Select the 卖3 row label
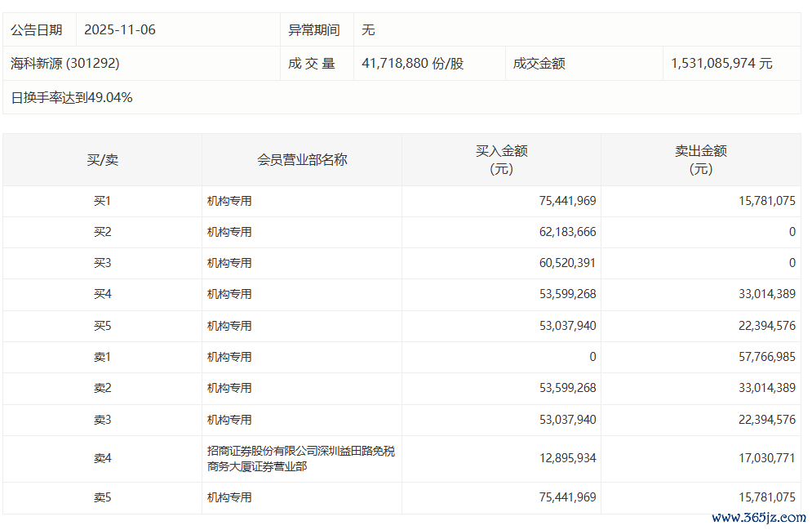This screenshot has width=812, height=530. [103, 420]
